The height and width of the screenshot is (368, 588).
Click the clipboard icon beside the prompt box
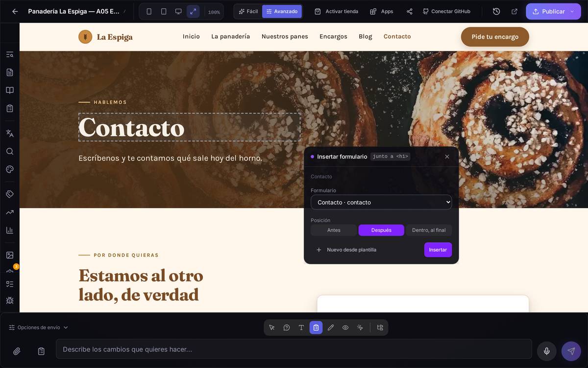point(41,351)
